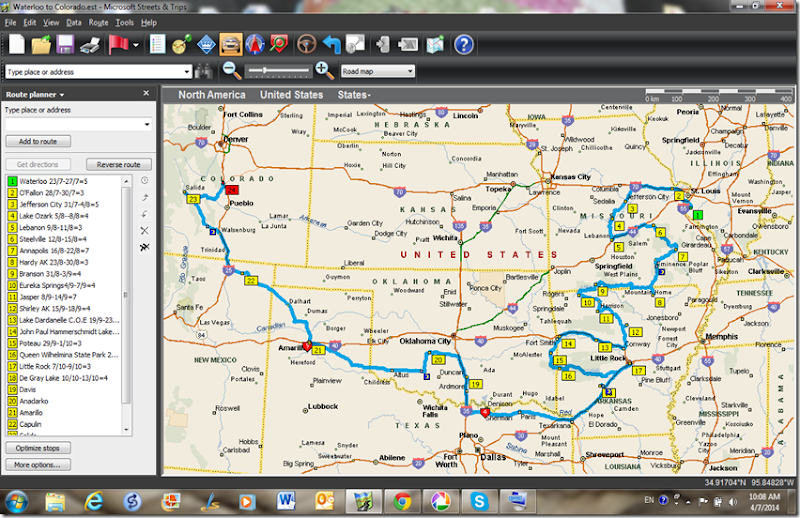Click North America in map breadcrumb
This screenshot has height=518, width=800.
click(x=212, y=95)
